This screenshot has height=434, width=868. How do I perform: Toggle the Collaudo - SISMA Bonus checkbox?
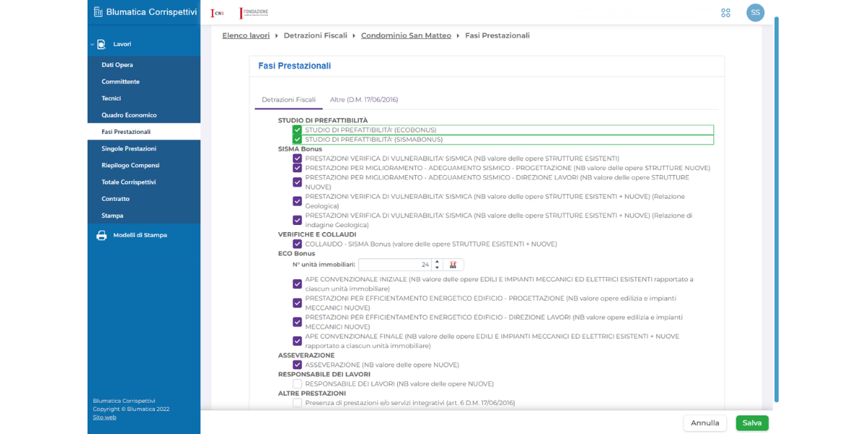point(297,244)
